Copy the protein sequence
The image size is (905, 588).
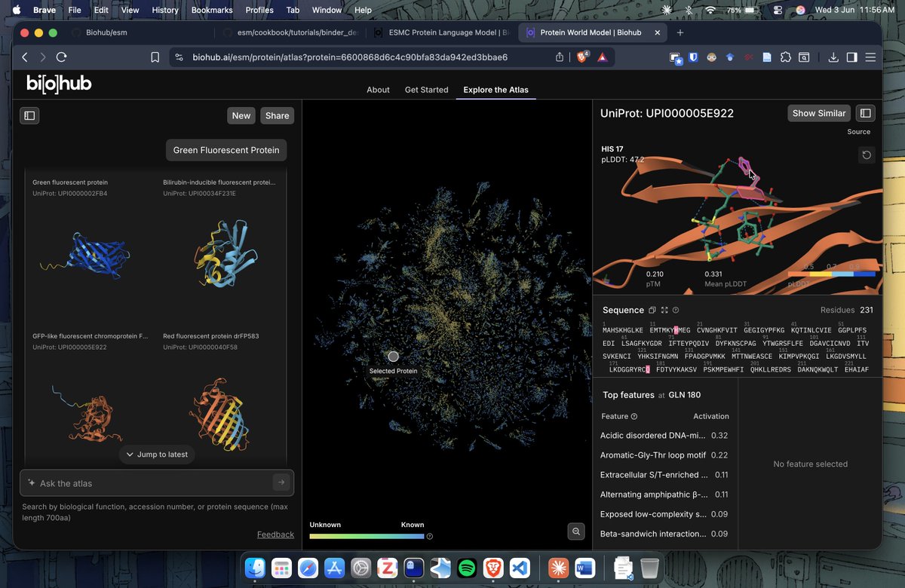pyautogui.click(x=652, y=310)
